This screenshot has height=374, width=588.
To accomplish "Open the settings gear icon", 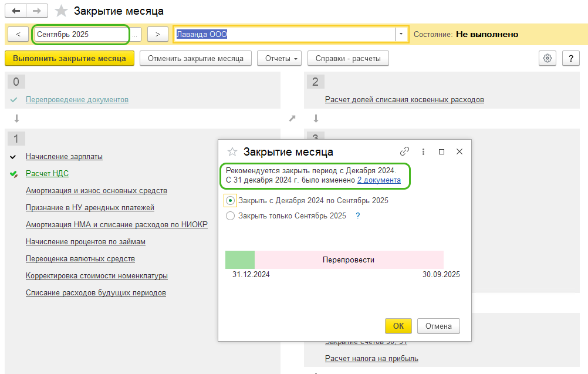I will [547, 58].
